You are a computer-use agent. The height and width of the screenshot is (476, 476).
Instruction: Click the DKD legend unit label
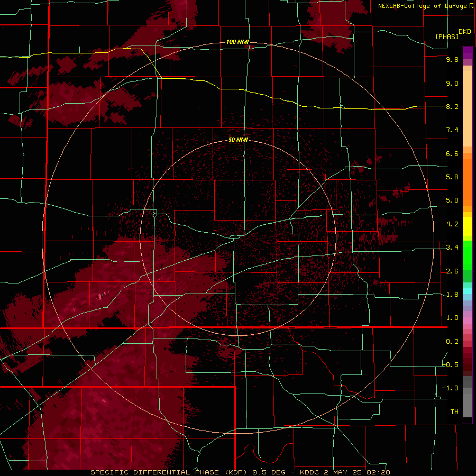[465, 32]
